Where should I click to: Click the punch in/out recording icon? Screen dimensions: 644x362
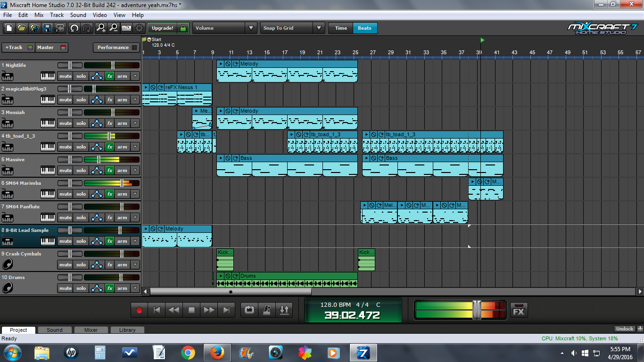tap(284, 310)
